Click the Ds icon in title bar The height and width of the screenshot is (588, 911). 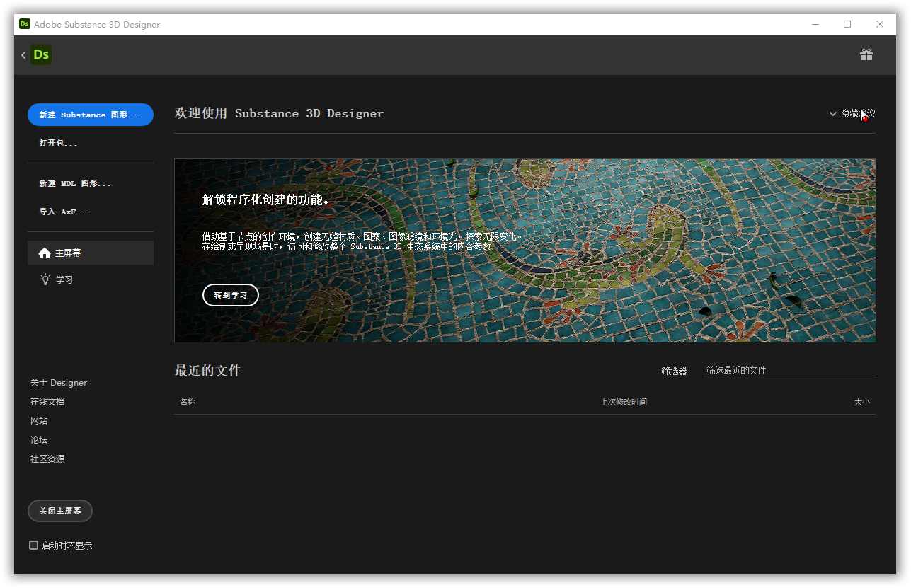click(24, 24)
